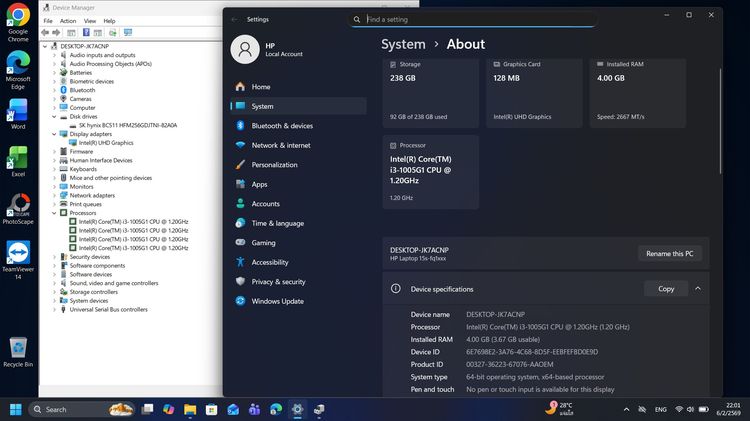
Task: Copy the device specifications
Action: (665, 289)
